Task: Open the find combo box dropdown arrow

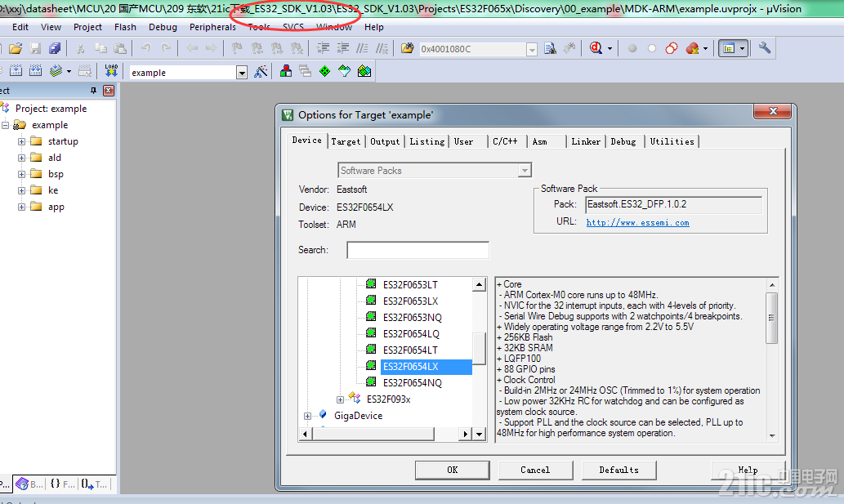Action: 532,50
